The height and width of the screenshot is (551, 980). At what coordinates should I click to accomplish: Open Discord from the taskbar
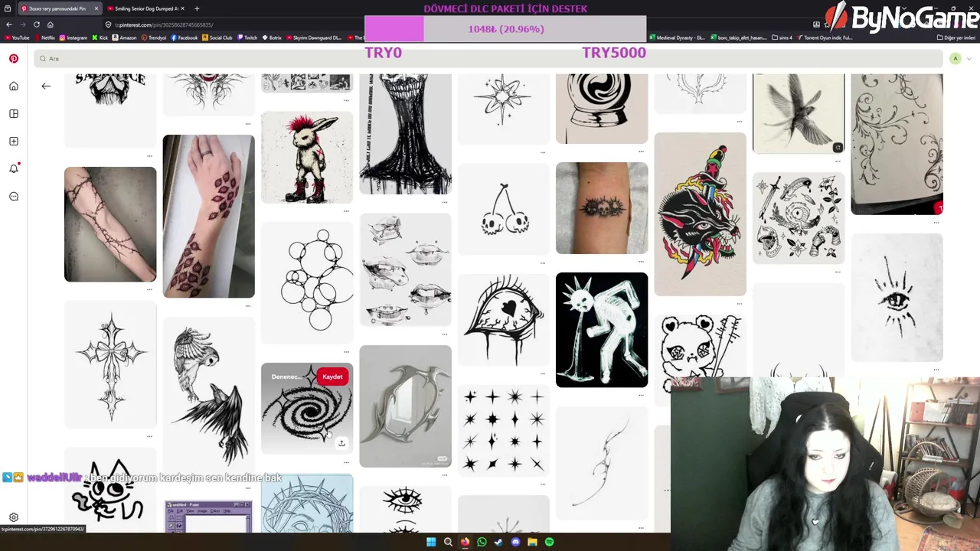click(515, 542)
